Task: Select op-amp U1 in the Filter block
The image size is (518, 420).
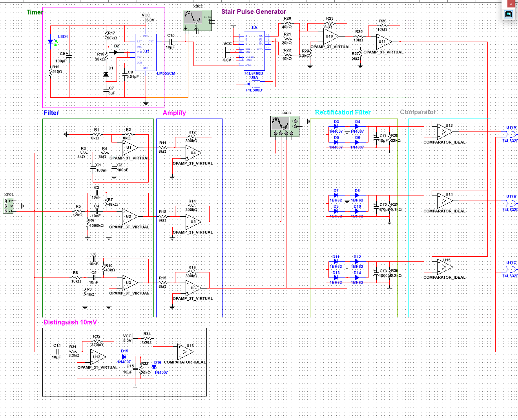Action: (x=130, y=148)
